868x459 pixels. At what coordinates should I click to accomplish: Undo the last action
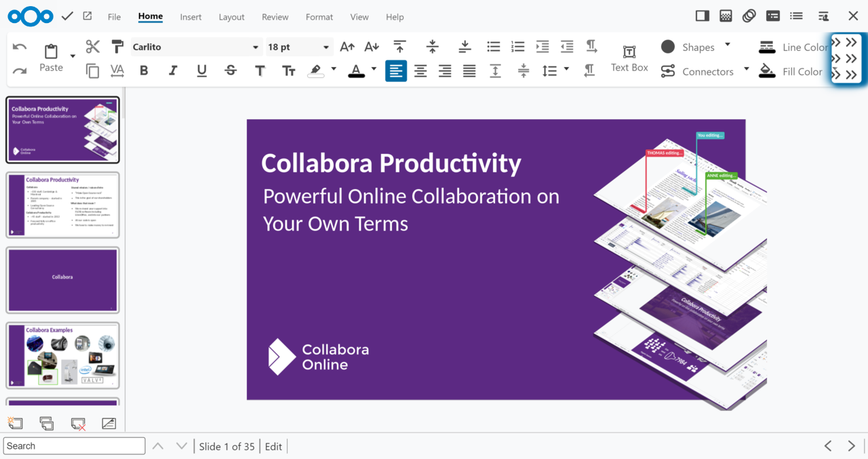click(20, 47)
